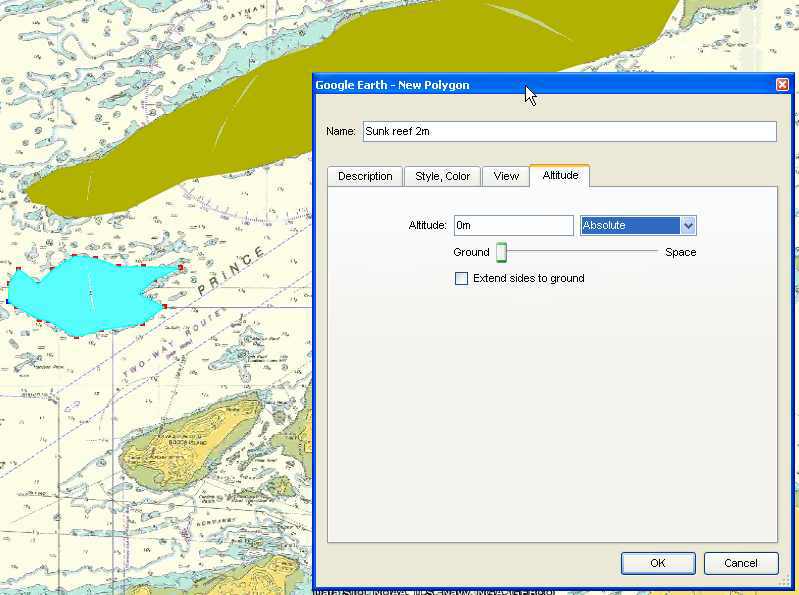This screenshot has height=595, width=799.
Task: Click the Ground label beside the slider
Action: (471, 252)
